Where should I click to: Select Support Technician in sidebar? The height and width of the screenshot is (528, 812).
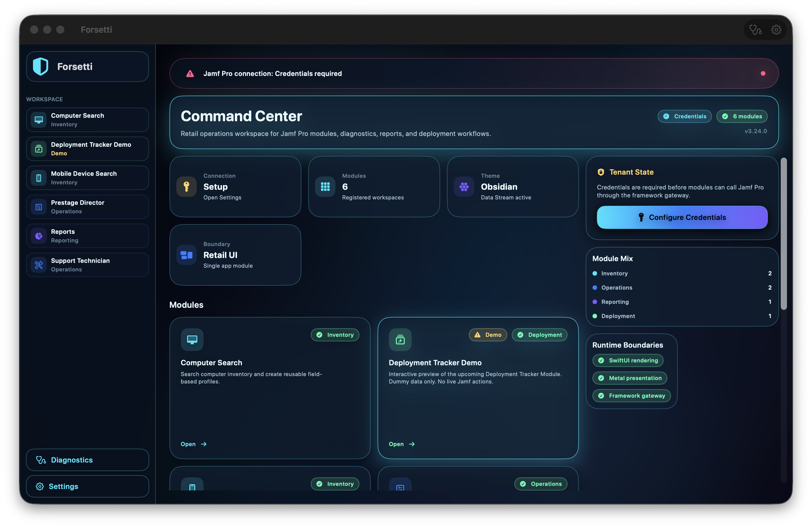click(x=87, y=265)
